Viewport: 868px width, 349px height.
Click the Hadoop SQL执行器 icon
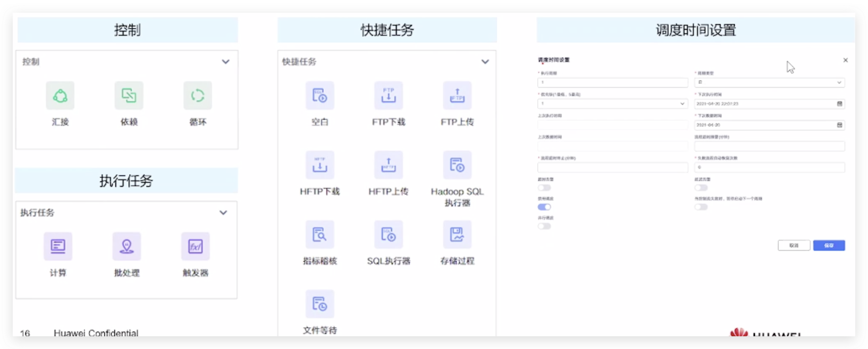tap(457, 165)
